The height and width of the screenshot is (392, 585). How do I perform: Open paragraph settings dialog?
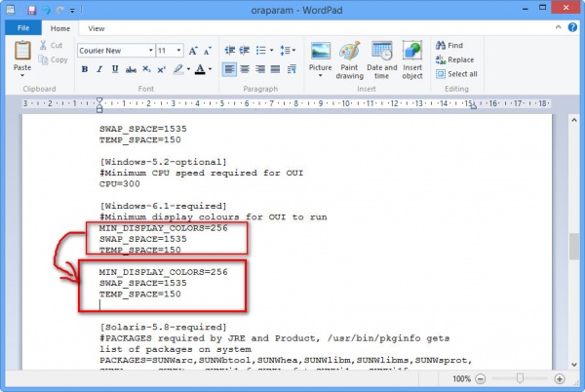pos(292,69)
